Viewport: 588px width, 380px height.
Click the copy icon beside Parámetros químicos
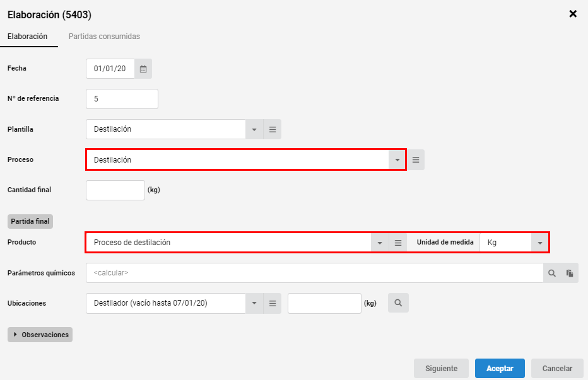pos(570,273)
